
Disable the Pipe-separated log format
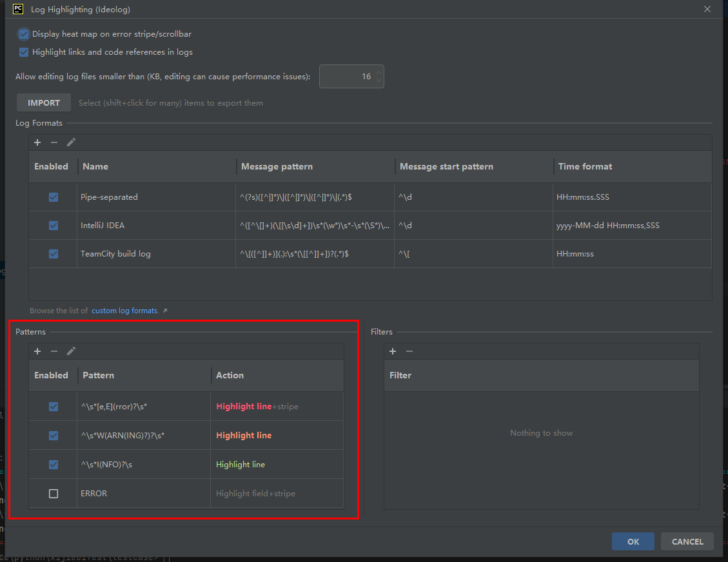pyautogui.click(x=54, y=197)
